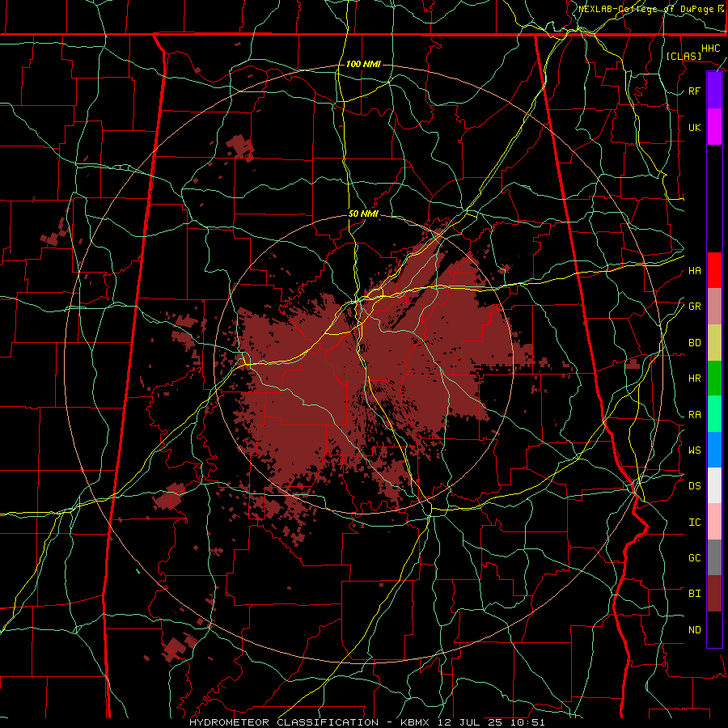
Task: Select the pink GR legend swatch
Action: (x=714, y=307)
